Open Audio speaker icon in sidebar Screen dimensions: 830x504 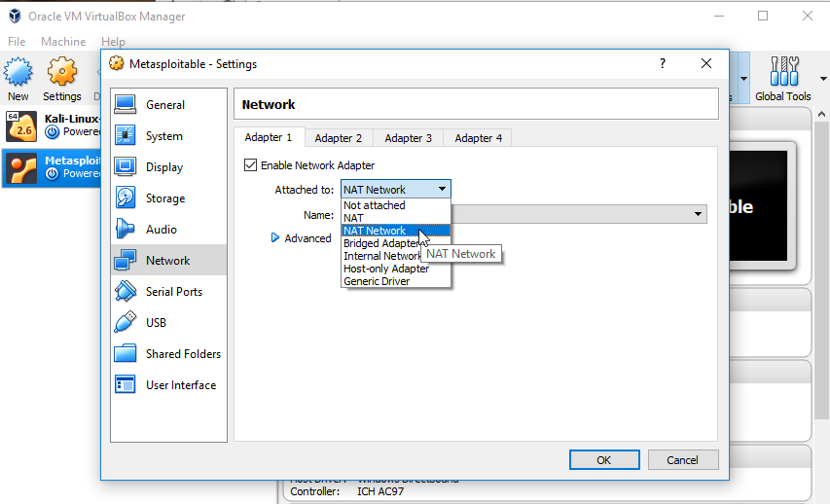point(126,229)
